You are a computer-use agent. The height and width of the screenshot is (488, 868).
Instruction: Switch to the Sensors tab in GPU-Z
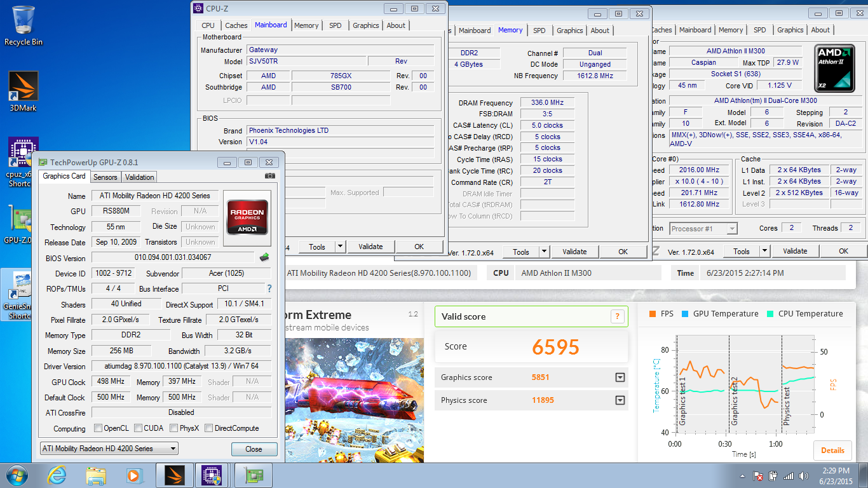(x=105, y=177)
